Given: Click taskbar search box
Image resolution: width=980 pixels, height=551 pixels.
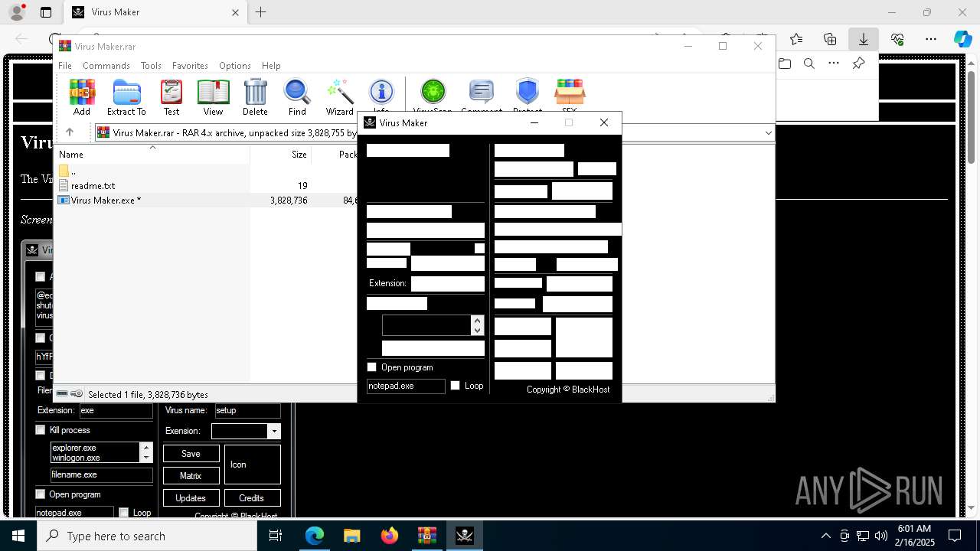Looking at the screenshot, I should coord(147,536).
